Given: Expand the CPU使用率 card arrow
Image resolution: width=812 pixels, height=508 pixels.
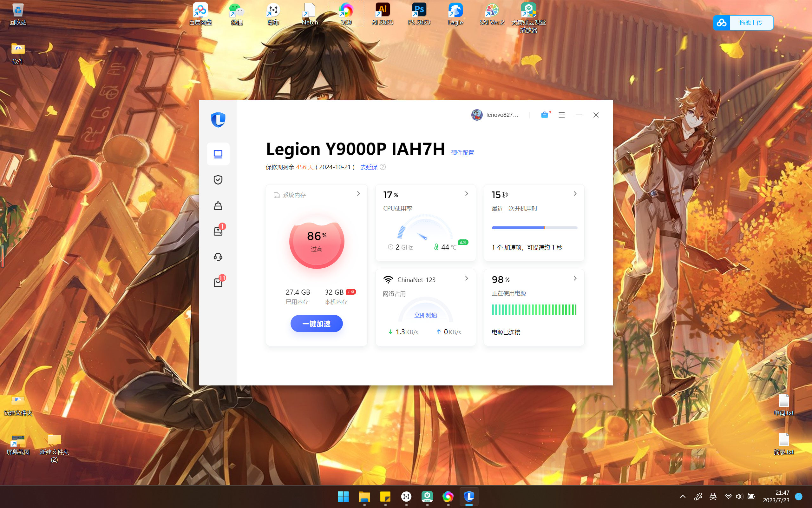Looking at the screenshot, I should click(x=466, y=194).
